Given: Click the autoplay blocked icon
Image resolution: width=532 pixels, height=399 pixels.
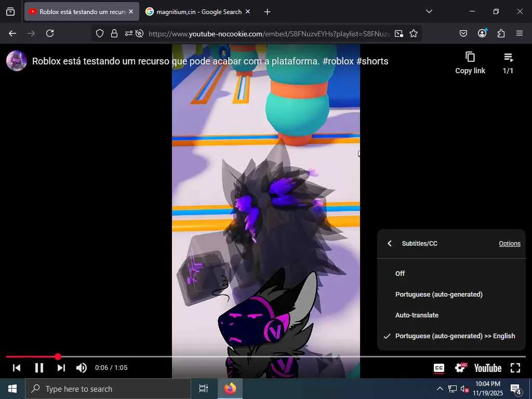Looking at the screenshot, I should 139,33.
